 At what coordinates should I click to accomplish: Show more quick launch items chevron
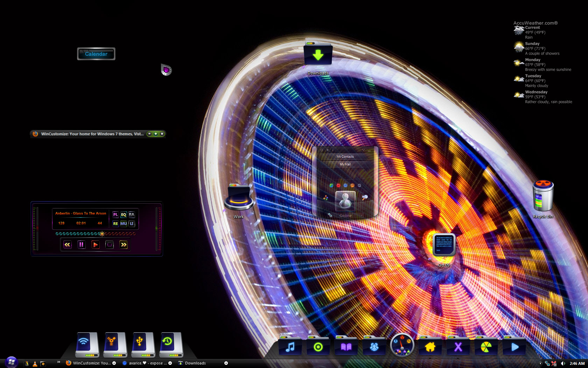[x=58, y=362]
